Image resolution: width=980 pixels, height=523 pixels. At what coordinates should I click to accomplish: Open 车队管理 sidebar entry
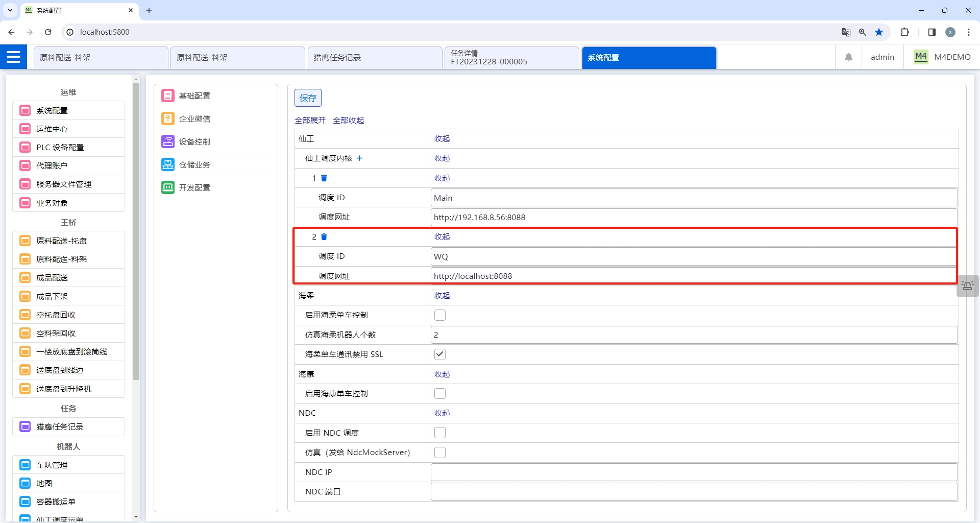pyautogui.click(x=68, y=465)
